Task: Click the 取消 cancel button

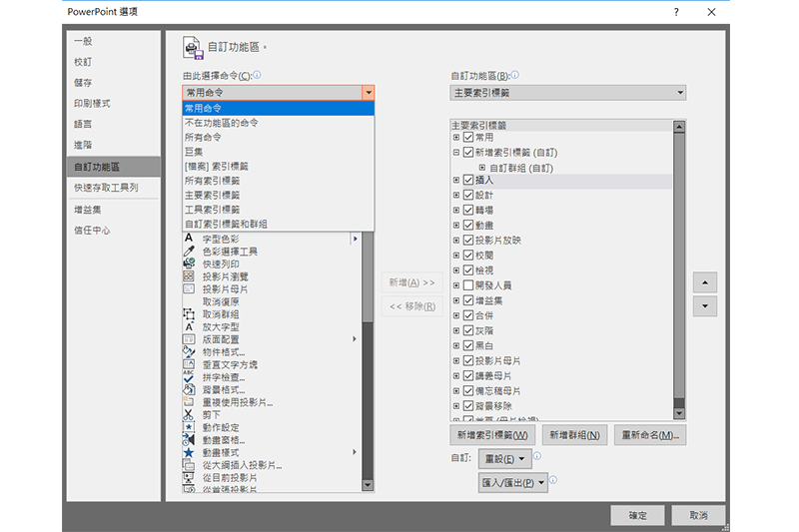Action: tap(698, 515)
